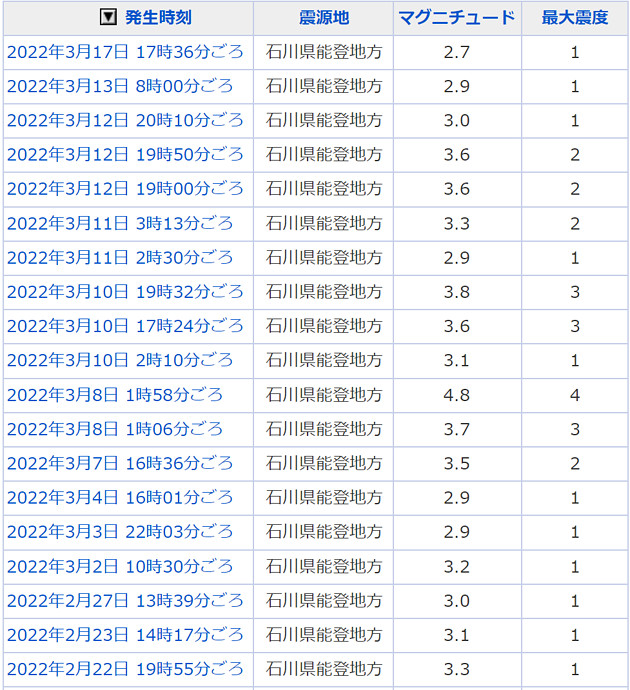
Task: Open the 2022年3月2日 10時30分ごろ earthquake entry
Action: click(120, 566)
